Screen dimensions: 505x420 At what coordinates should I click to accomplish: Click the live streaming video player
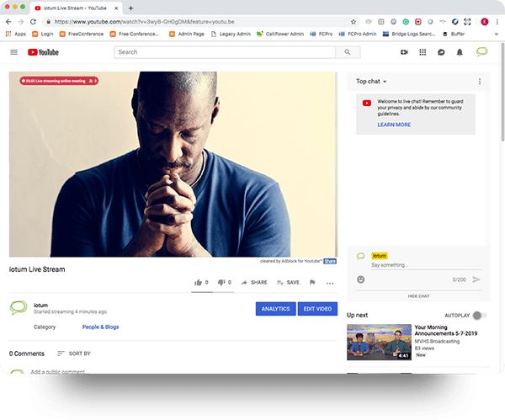(x=173, y=164)
